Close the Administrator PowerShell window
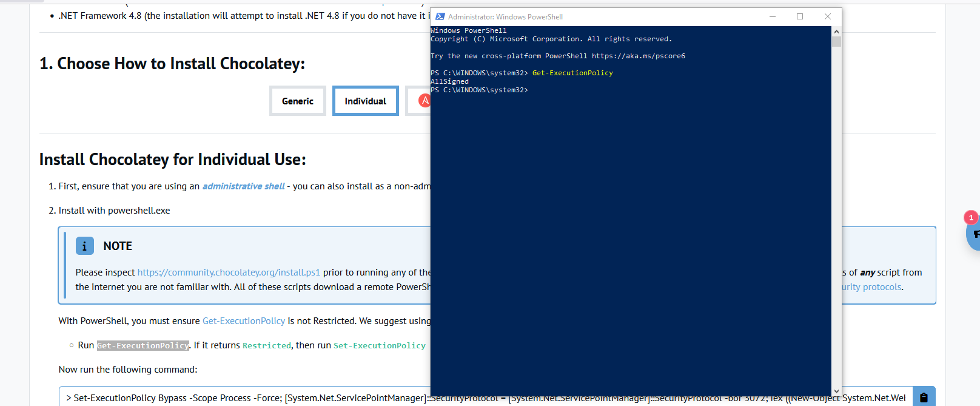This screenshot has height=406, width=980. coord(827,17)
